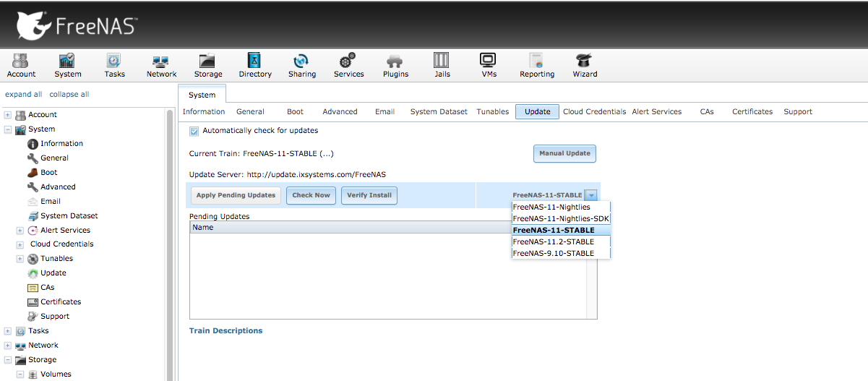
Task: Toggle Automatically check for updates checkbox
Action: point(194,131)
